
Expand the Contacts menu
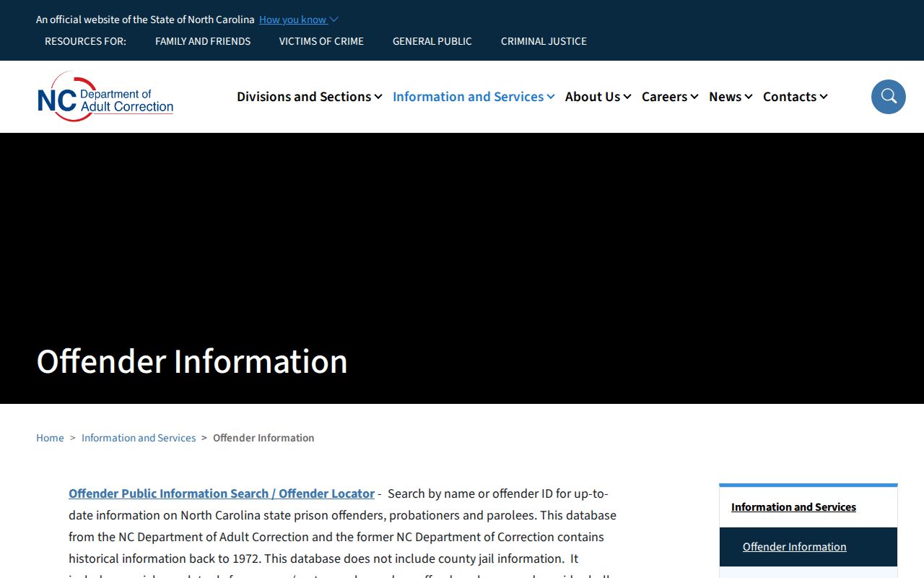(796, 97)
